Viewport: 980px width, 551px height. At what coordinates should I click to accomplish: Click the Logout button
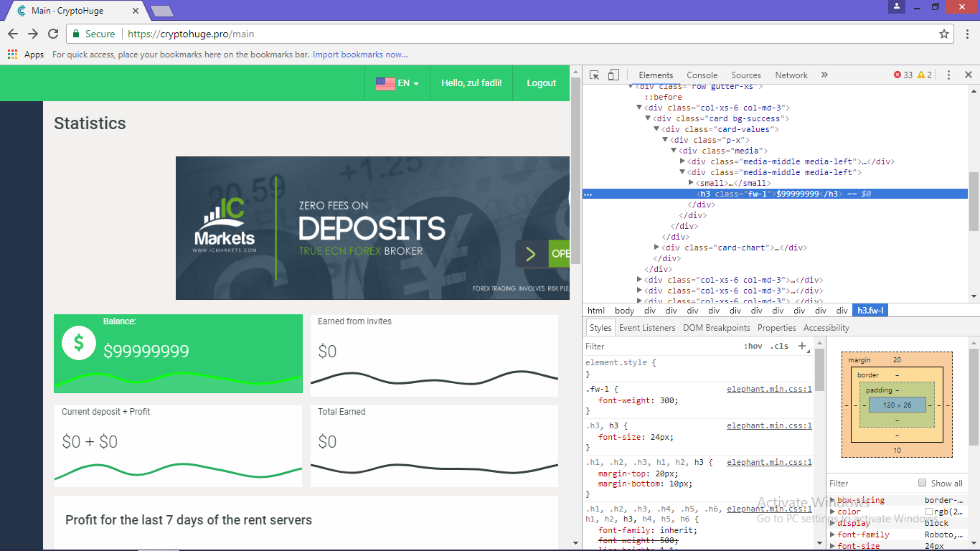point(541,83)
